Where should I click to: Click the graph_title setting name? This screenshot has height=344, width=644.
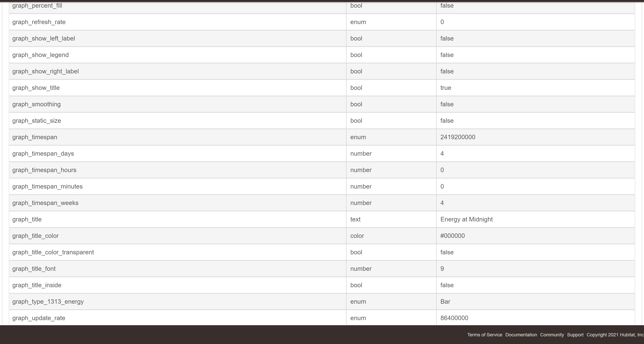[27, 219]
